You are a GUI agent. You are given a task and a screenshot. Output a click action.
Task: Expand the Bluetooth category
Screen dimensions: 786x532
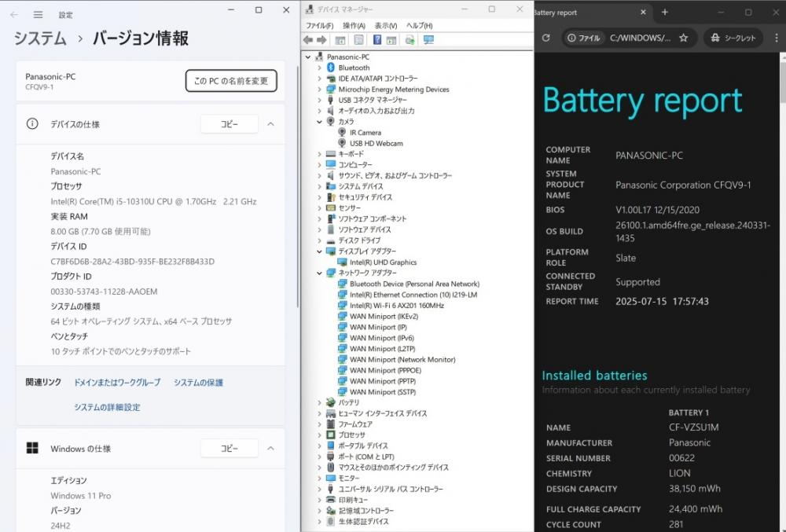pyautogui.click(x=319, y=68)
